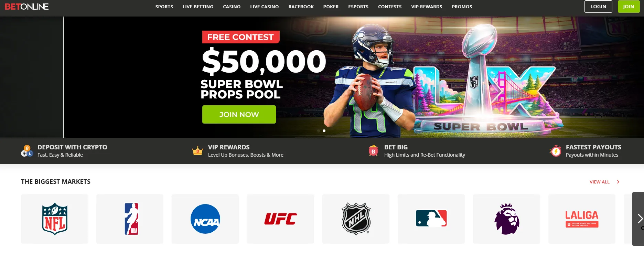Click the Fastest Payouts stopwatch icon

(556, 151)
